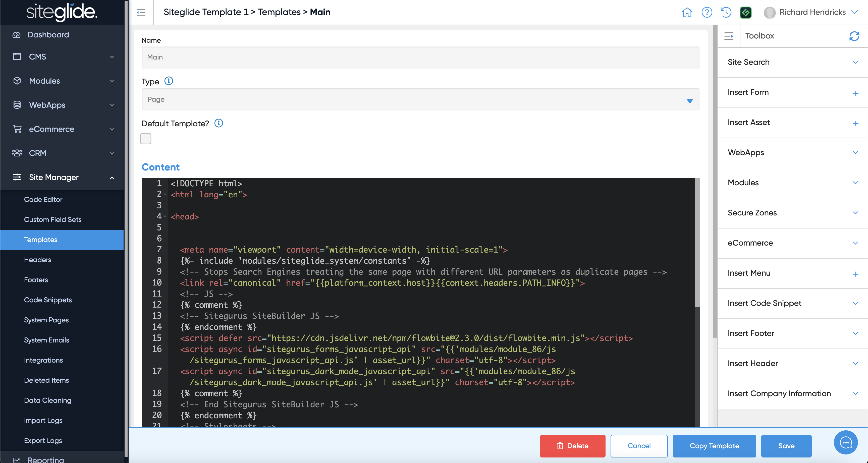Click the home icon in top bar
This screenshot has height=463, width=868.
click(x=687, y=13)
